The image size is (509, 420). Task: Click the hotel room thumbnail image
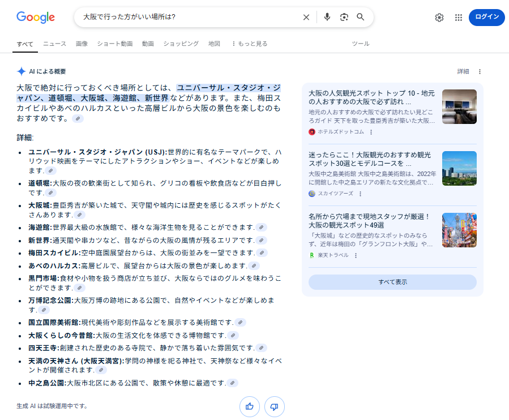point(459,106)
